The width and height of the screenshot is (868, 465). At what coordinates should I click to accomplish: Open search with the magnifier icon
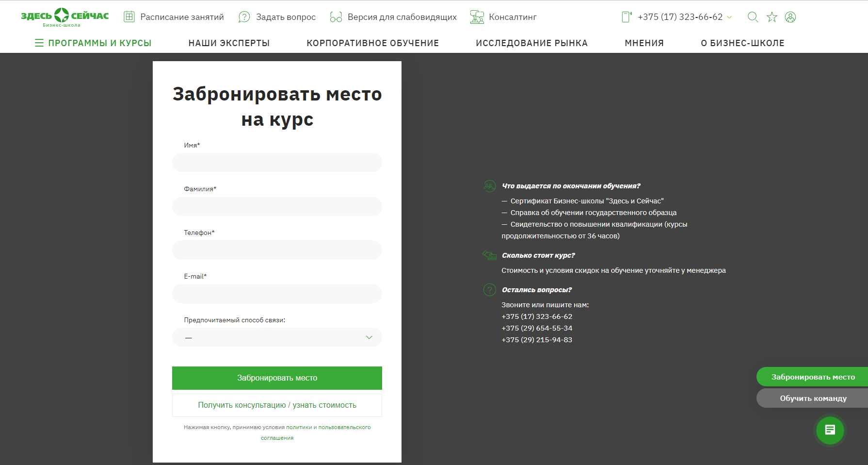point(753,17)
